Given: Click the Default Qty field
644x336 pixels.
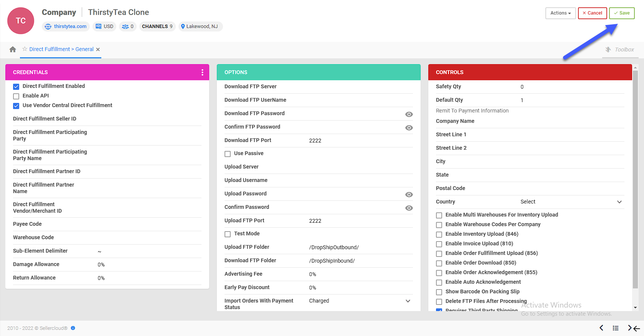Looking at the screenshot, I should click(572, 100).
